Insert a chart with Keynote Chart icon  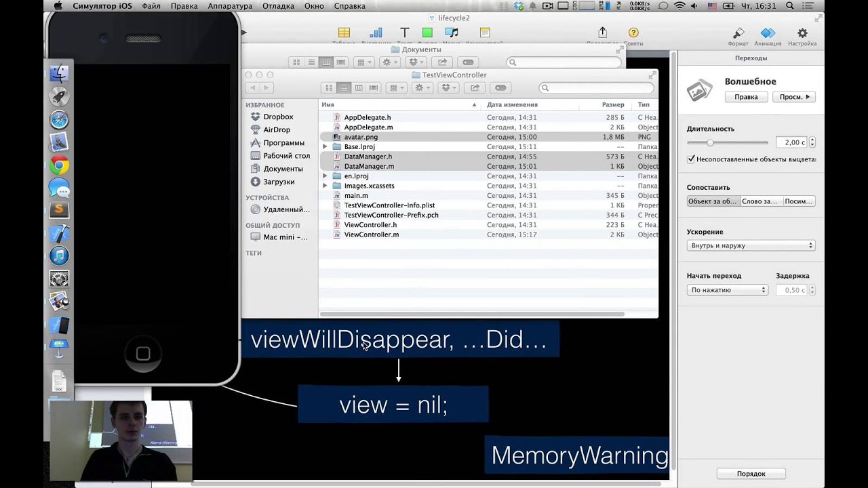376,33
